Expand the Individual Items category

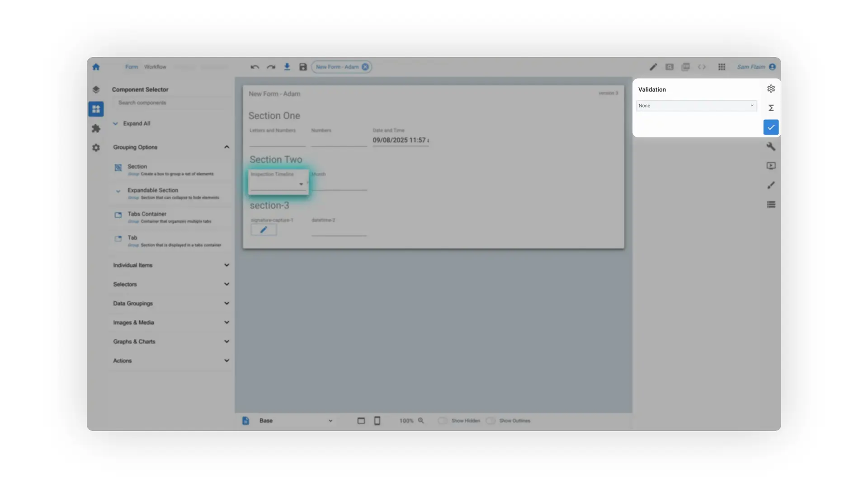coord(226,265)
